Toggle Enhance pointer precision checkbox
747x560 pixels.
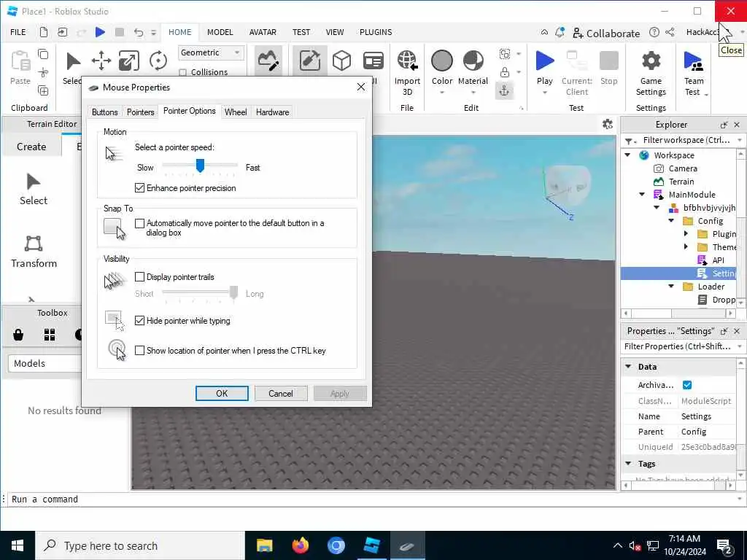(x=139, y=188)
